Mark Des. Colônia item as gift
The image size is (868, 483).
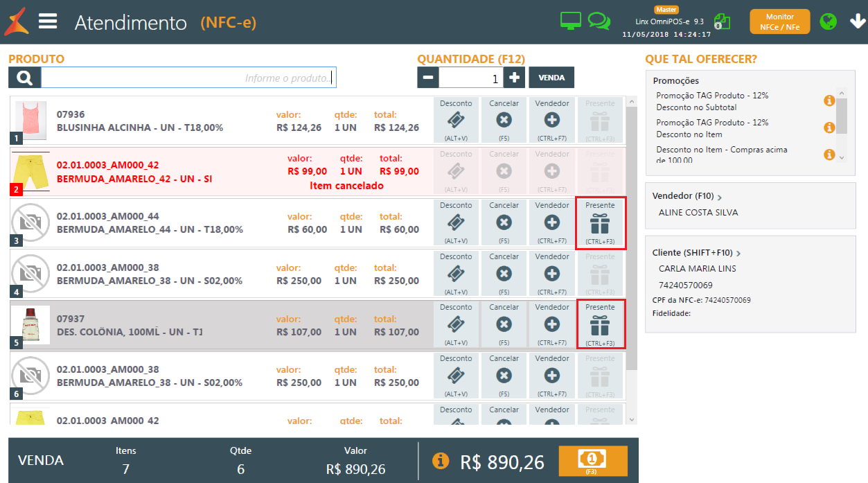tap(600, 324)
